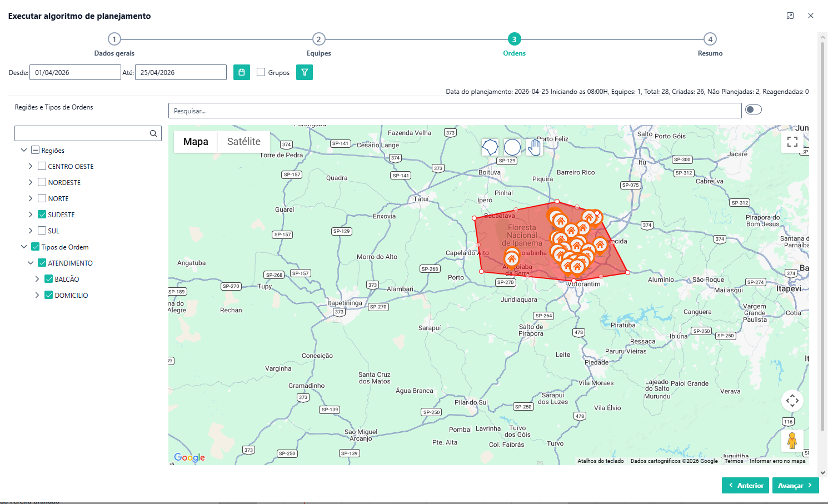Screen dimensions: 828x504
Task: Check the NORDESTE region checkbox
Action: (x=42, y=182)
